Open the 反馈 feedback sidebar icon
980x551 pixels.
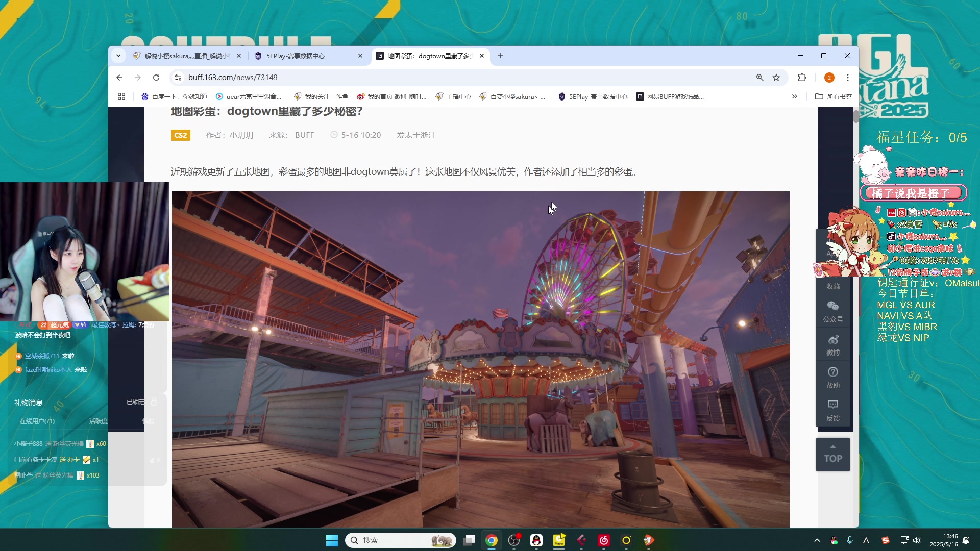pyautogui.click(x=832, y=411)
